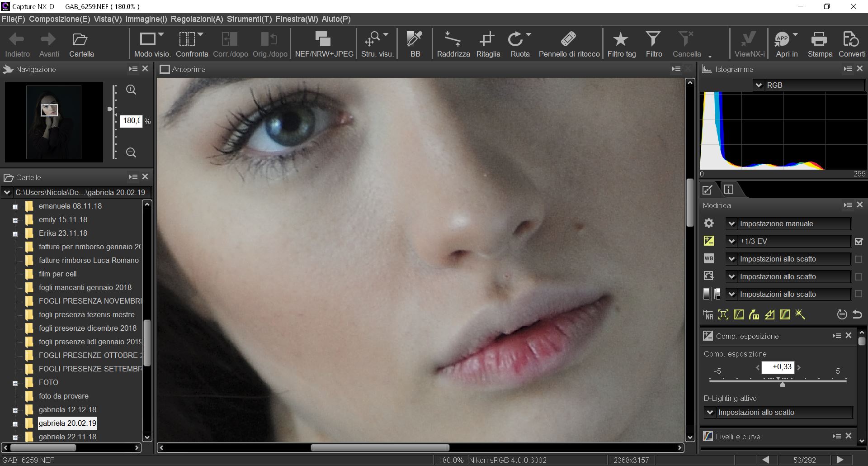Image resolution: width=868 pixels, height=466 pixels.
Task: Decrease exposure compensation with left arrow
Action: pyautogui.click(x=757, y=367)
